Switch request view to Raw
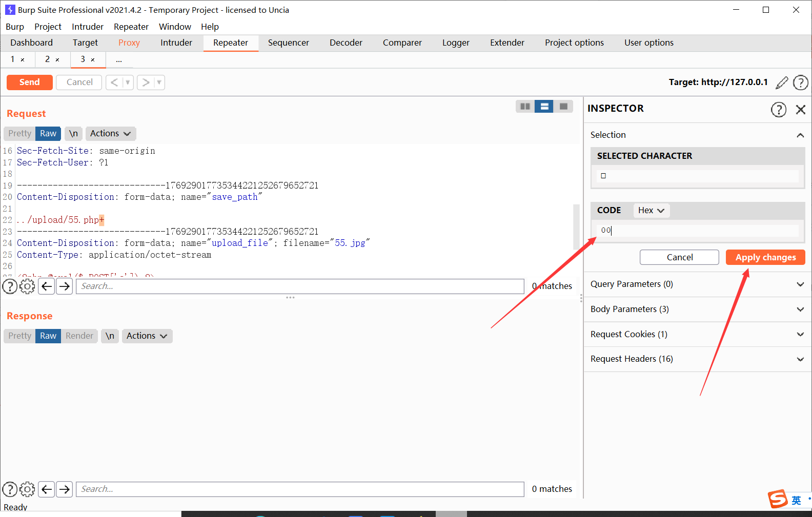Viewport: 812px width, 517px height. pyautogui.click(x=48, y=133)
